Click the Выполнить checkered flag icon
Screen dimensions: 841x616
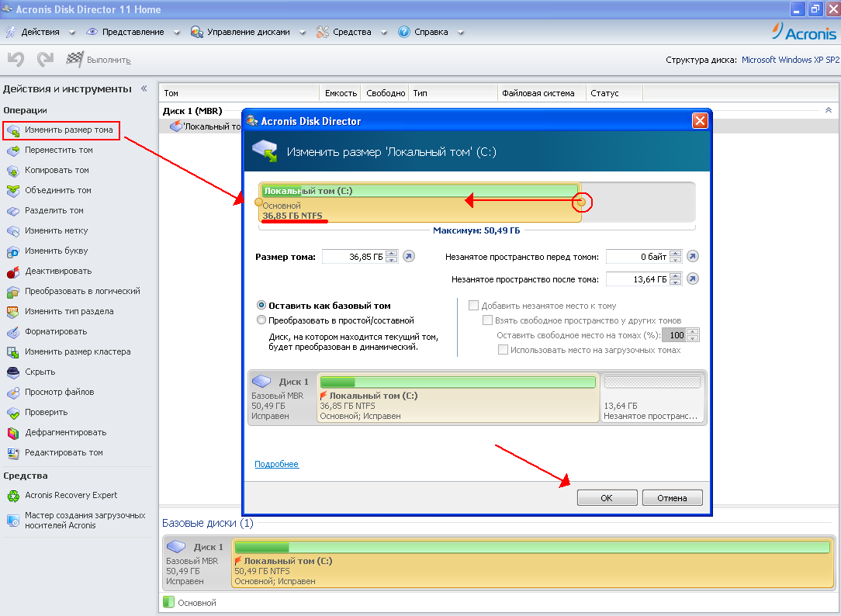[x=74, y=59]
